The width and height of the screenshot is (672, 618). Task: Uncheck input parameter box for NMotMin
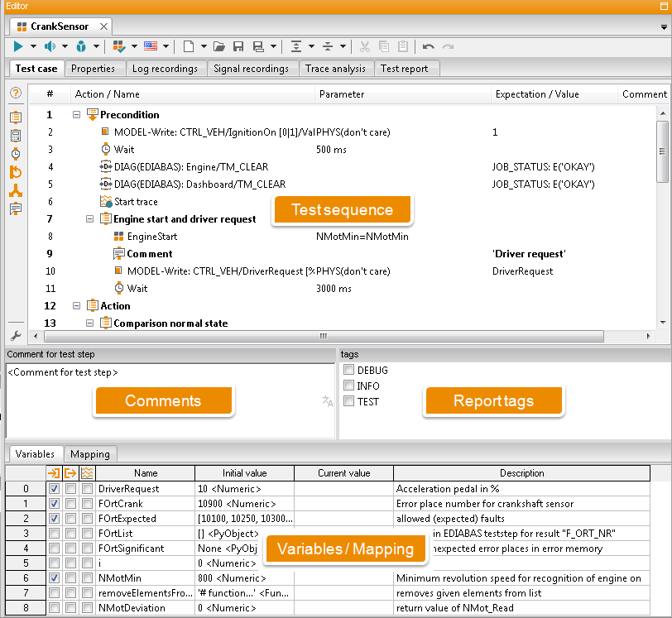(54, 577)
